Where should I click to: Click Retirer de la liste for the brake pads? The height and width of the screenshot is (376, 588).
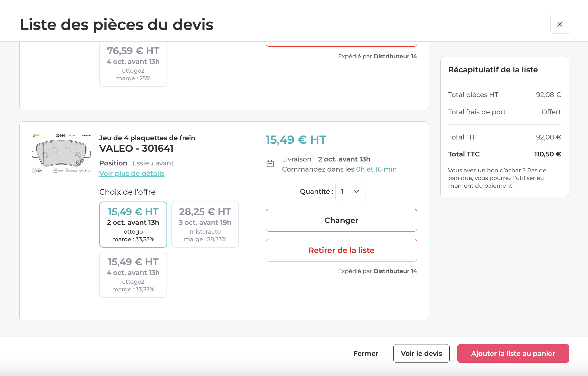[x=341, y=250]
